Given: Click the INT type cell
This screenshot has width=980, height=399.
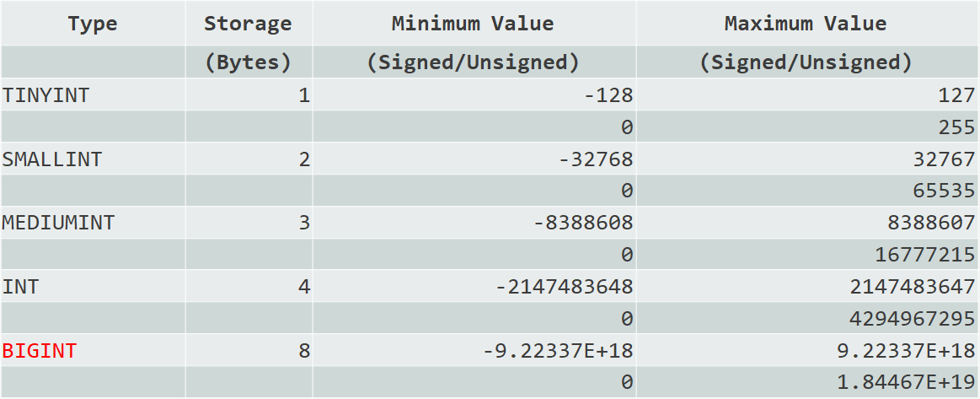Looking at the screenshot, I should tap(21, 287).
